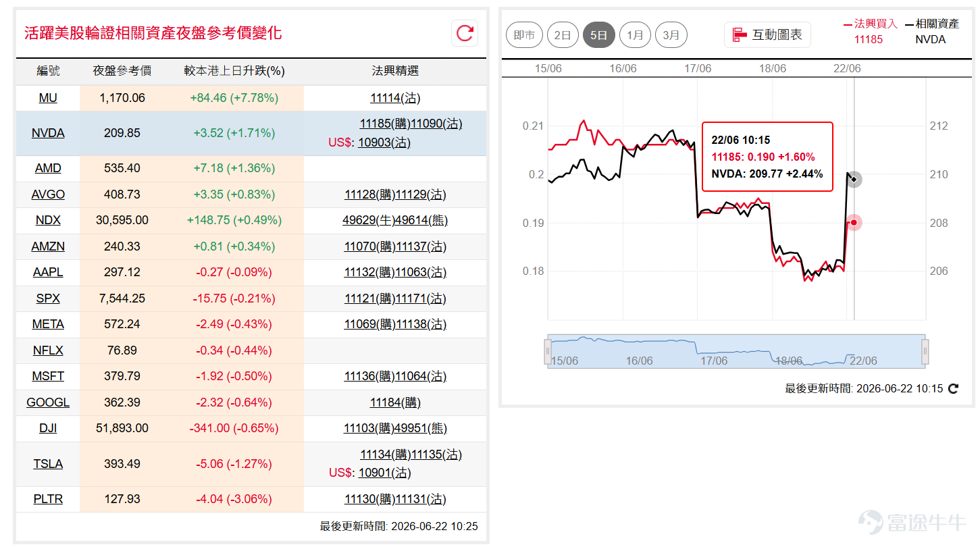Open US$ warrant 10901 put link
The image size is (980, 547).
coord(384,473)
